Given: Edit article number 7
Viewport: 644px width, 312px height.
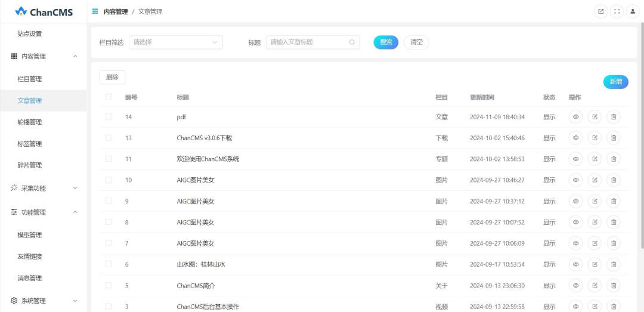Looking at the screenshot, I should (x=595, y=243).
